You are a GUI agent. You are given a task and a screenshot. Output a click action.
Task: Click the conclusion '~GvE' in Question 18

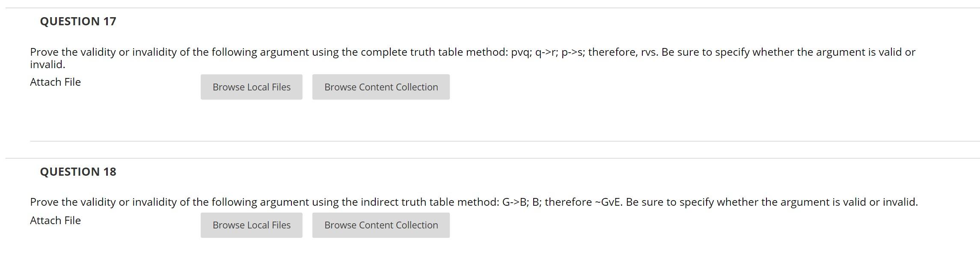608,201
